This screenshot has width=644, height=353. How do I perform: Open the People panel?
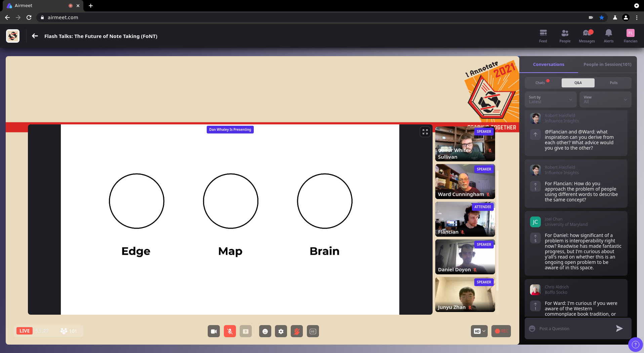coord(565,36)
